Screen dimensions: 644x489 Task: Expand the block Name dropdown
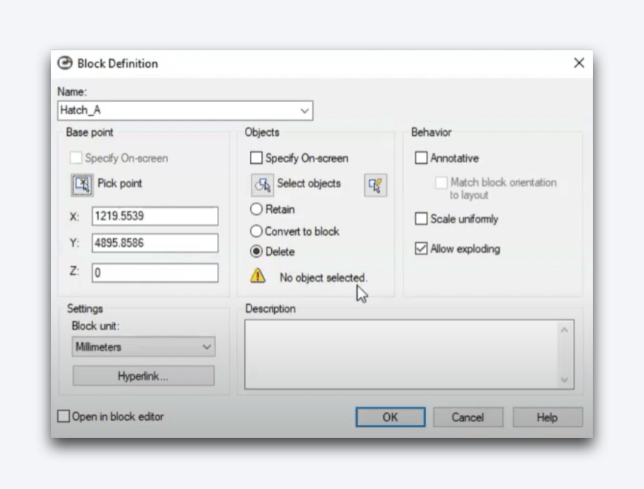305,111
